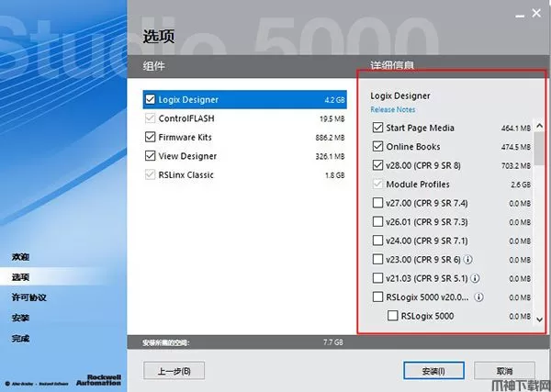Click the Module Profiles label
Screen dimensions: 551x392
click(x=418, y=184)
